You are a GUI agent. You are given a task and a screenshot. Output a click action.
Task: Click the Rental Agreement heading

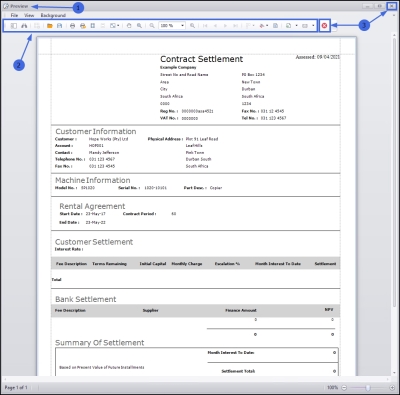(x=92, y=206)
